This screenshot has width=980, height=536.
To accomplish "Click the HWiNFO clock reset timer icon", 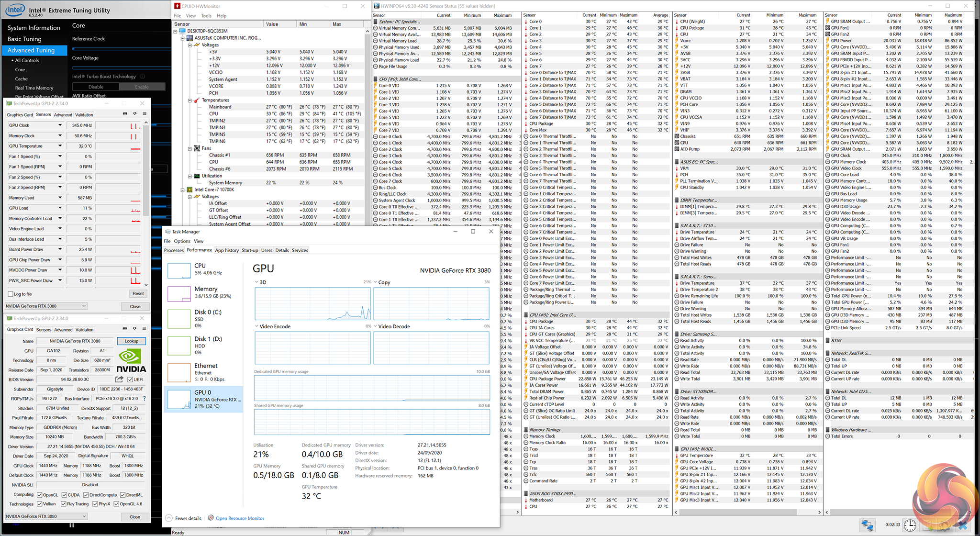I will pyautogui.click(x=910, y=525).
